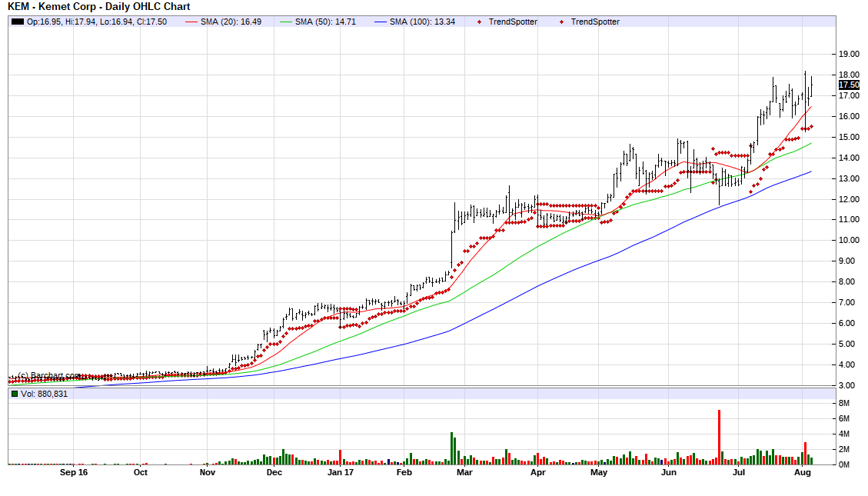The image size is (868, 496).
Task: Click the Dec date label
Action: tap(274, 473)
